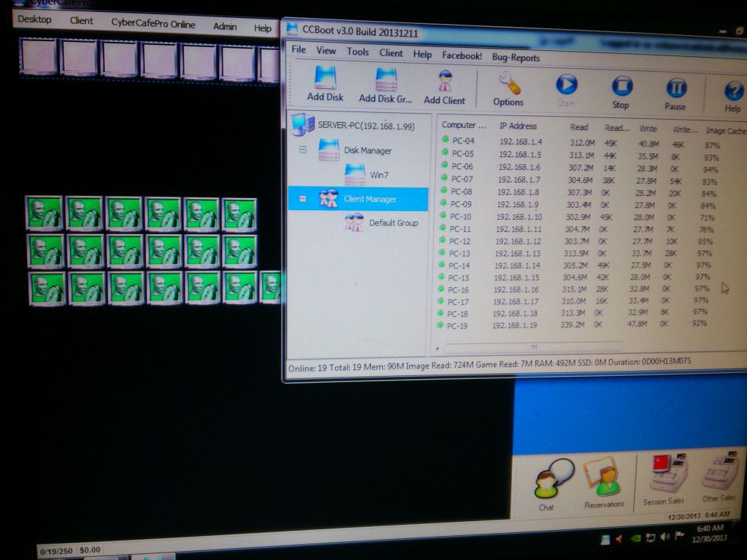Open Bug-Reports menu item
This screenshot has height=560, width=747.
[x=516, y=58]
